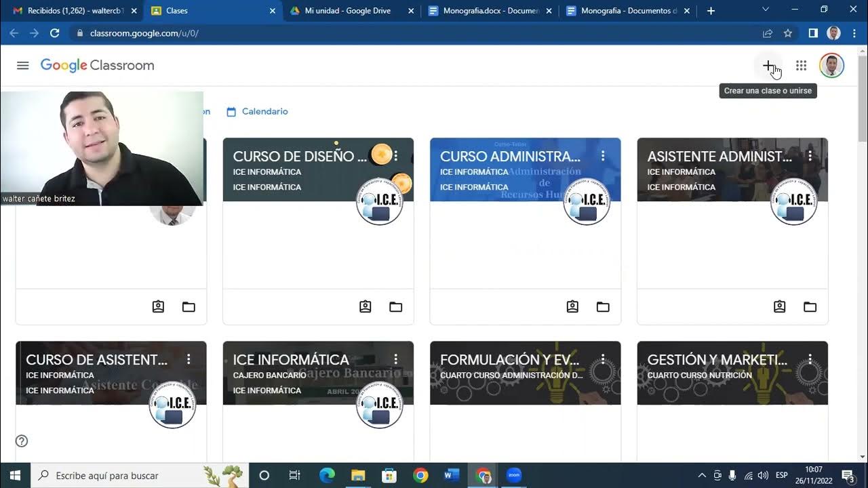
Task: Click the taskbar search box
Action: pos(140,475)
